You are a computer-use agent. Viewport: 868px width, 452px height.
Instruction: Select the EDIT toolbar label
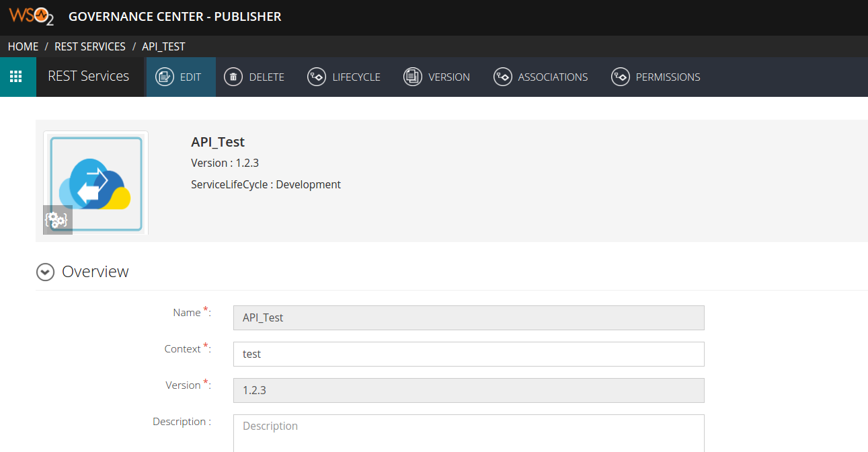click(x=190, y=77)
